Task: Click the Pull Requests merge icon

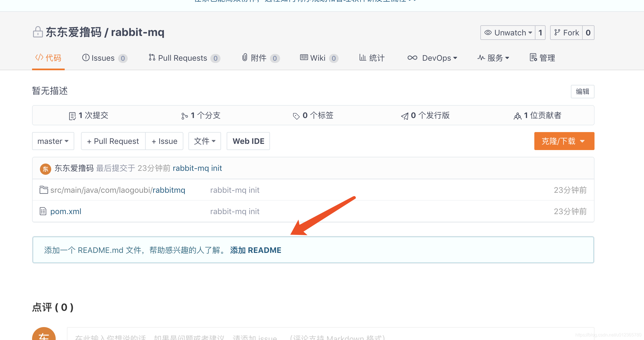Action: click(152, 58)
